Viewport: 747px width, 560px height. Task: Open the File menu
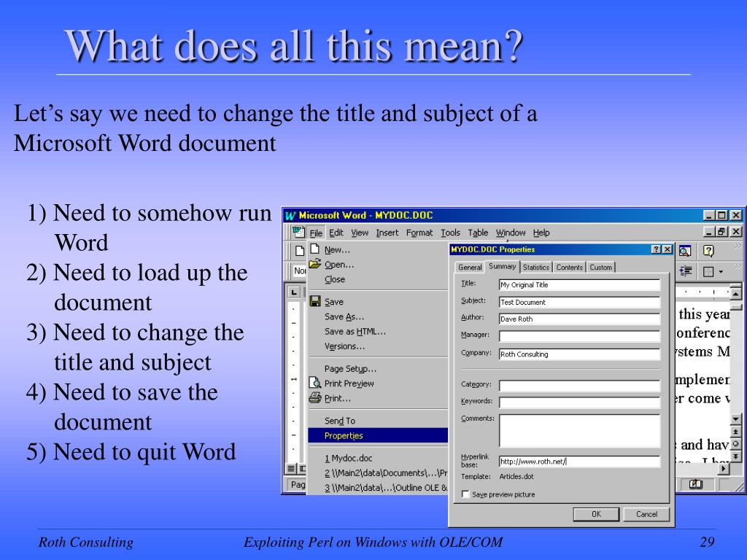point(316,233)
